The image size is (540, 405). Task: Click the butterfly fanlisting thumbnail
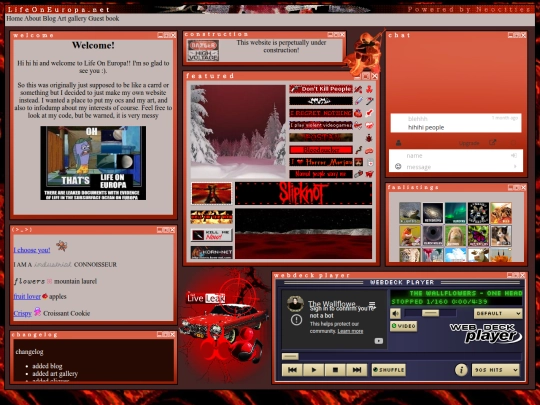coord(478,236)
